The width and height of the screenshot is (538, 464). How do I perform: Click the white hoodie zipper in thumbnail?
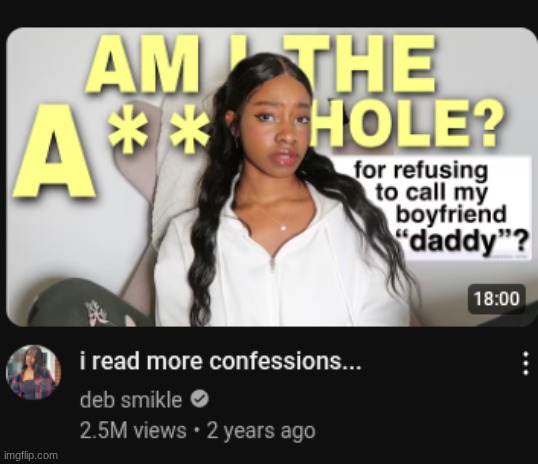[x=273, y=264]
